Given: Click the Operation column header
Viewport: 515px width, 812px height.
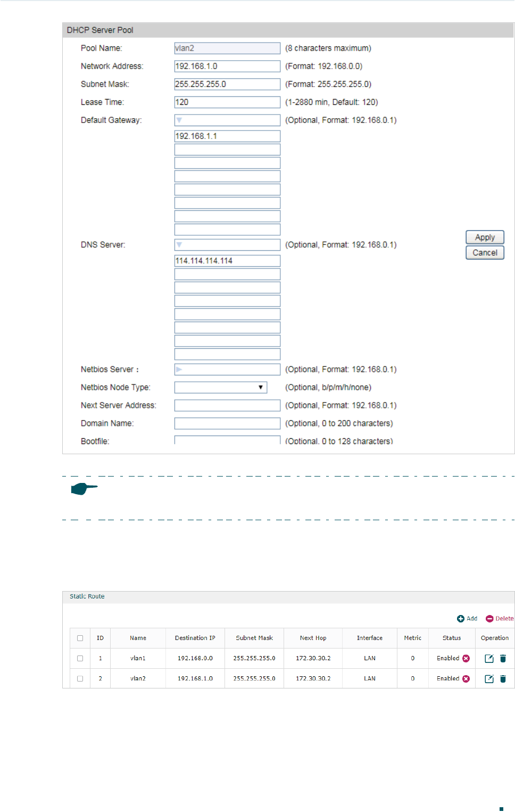Looking at the screenshot, I should (495, 638).
